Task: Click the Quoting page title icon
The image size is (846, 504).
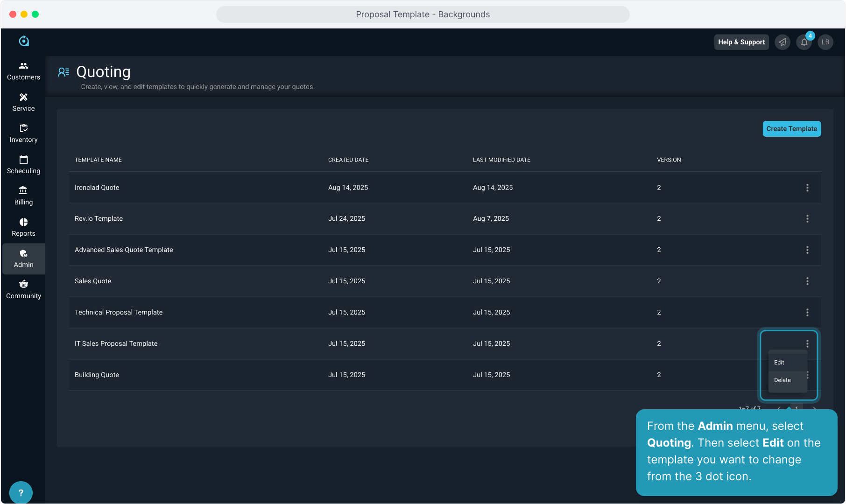Action: pyautogui.click(x=63, y=72)
